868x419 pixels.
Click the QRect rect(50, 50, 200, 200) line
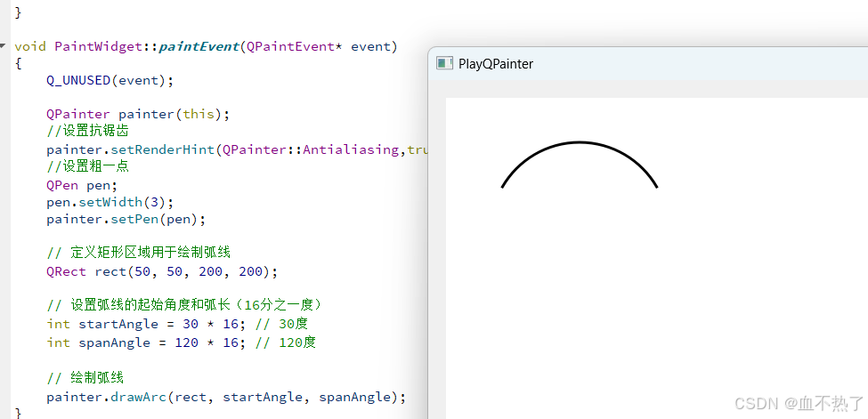click(162, 271)
